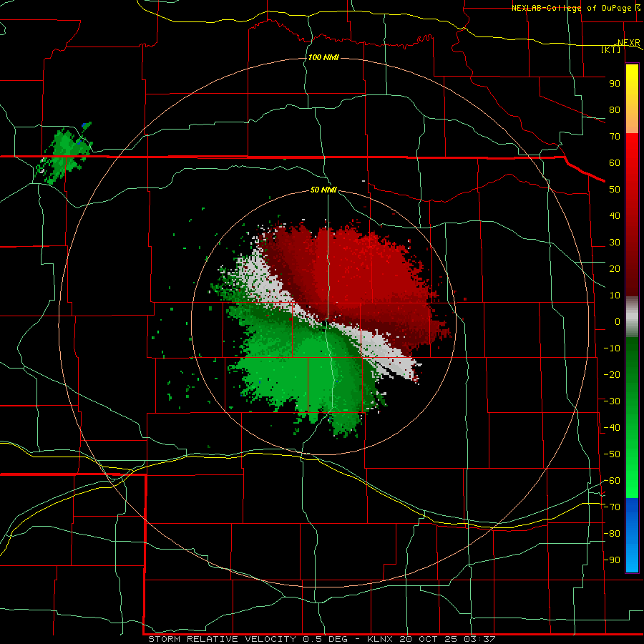Viewport: 644px width, 644px height.
Task: Click 'STORM RELATIVE VELOCITY 0.5 DEG' caption text
Action: click(x=248, y=639)
